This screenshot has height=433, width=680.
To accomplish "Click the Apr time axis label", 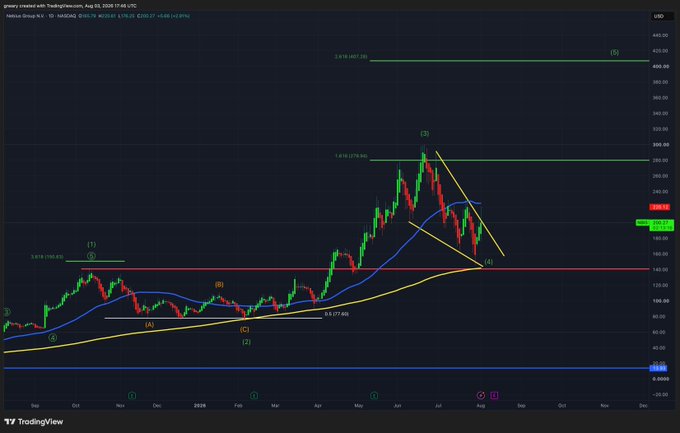I will pyautogui.click(x=318, y=406).
